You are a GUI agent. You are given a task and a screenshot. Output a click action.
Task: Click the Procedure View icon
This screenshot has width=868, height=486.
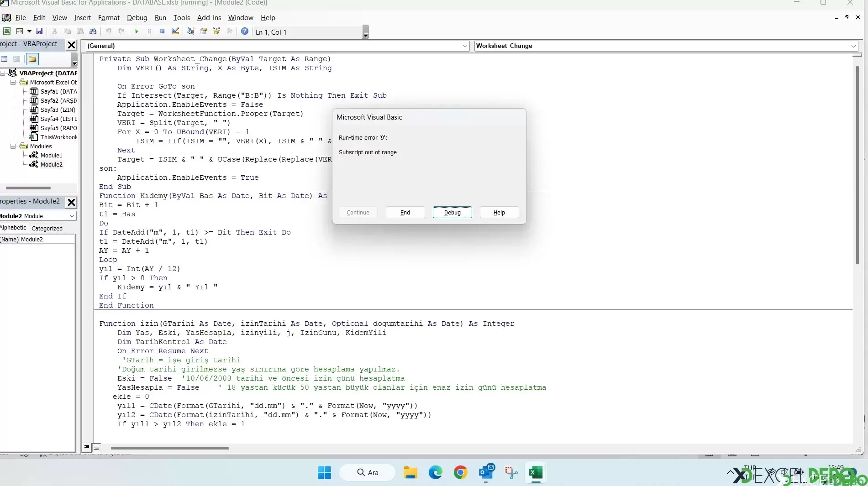87,448
